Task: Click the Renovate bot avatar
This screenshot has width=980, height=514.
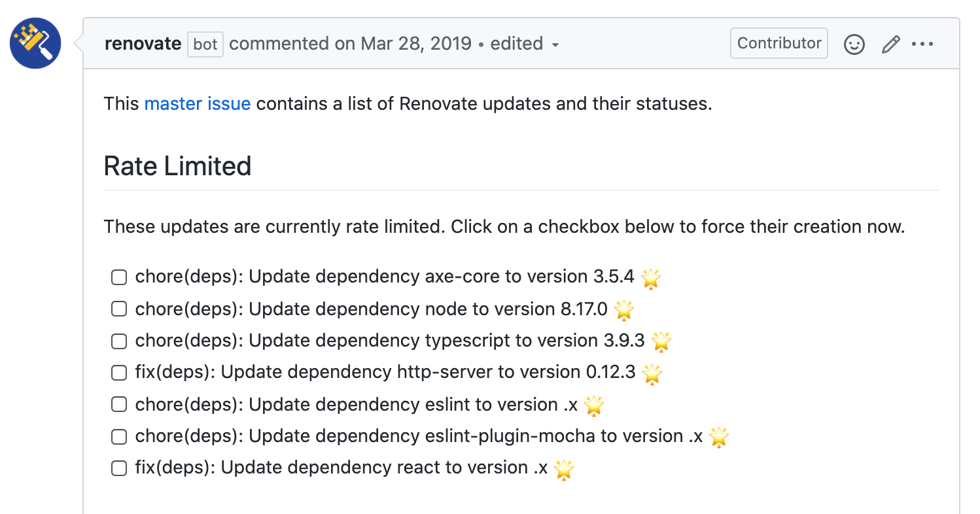Action: tap(35, 43)
